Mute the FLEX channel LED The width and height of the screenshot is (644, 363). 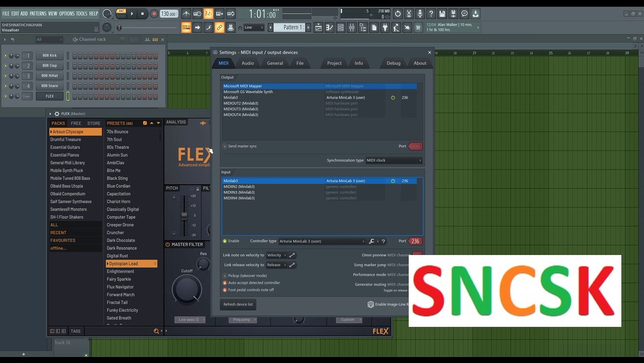click(x=6, y=96)
